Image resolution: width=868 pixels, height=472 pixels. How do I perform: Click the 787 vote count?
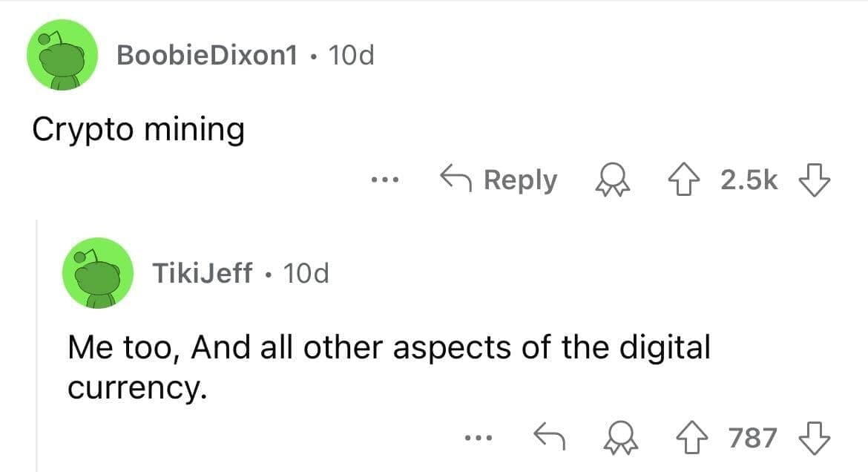[752, 438]
